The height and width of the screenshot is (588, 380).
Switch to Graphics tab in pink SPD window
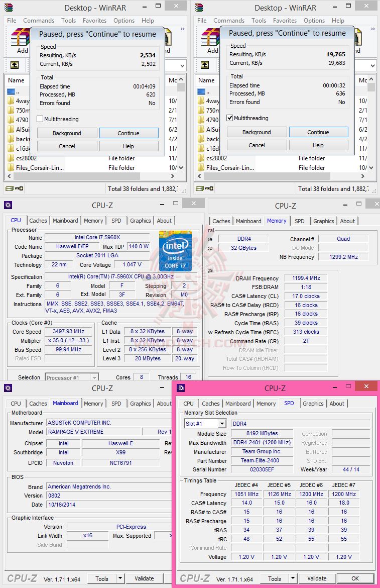point(313,404)
